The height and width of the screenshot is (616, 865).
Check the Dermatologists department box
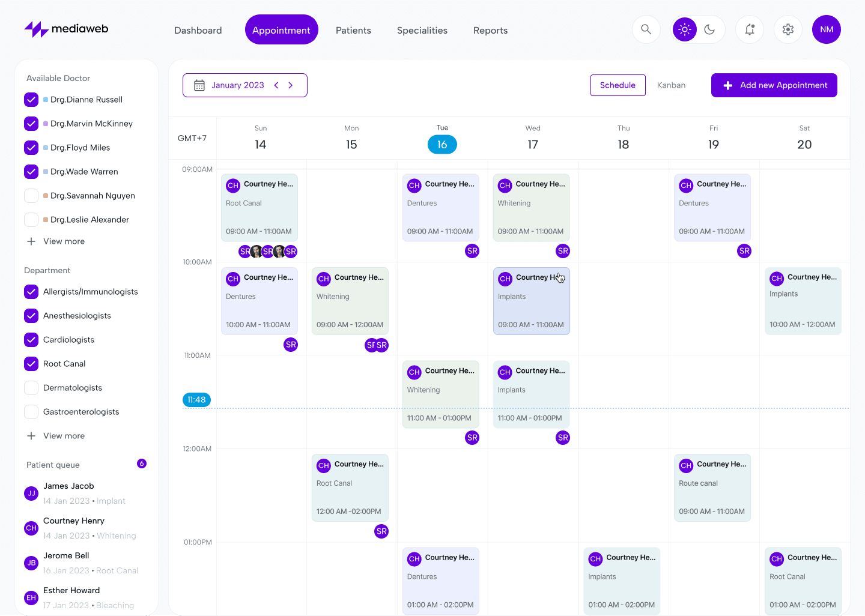click(31, 388)
